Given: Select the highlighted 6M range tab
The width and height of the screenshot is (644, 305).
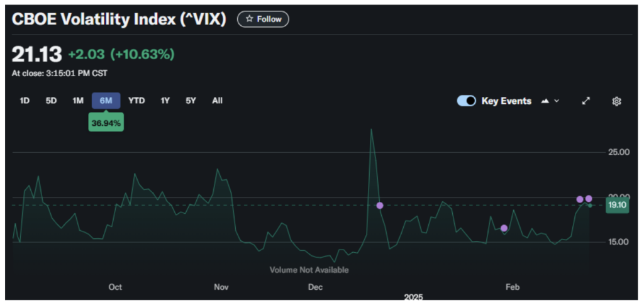Looking at the screenshot, I should click(106, 101).
